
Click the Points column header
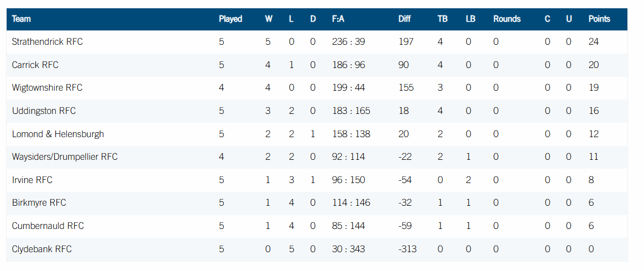click(x=599, y=19)
